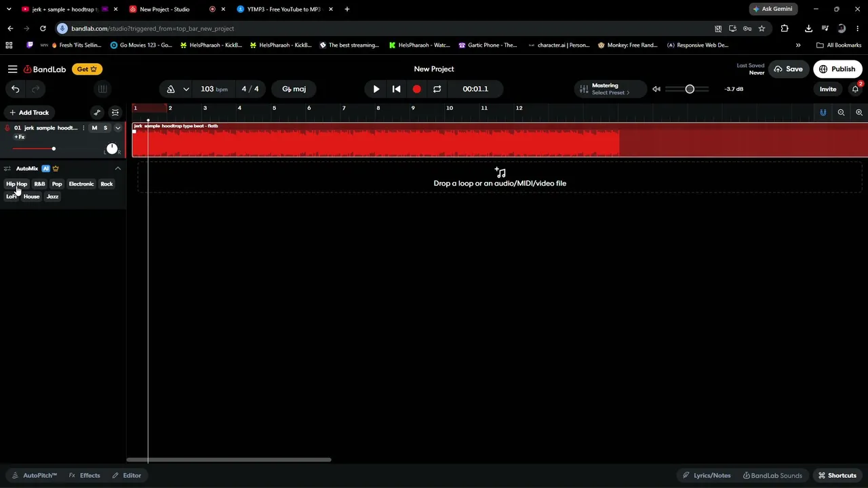Open the G♭ maj key selector

click(x=294, y=89)
